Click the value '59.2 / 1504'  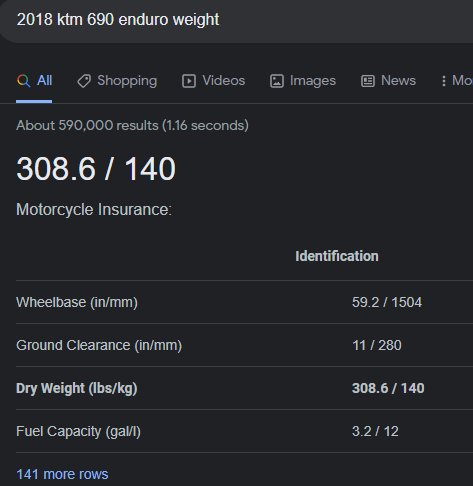pos(387,302)
